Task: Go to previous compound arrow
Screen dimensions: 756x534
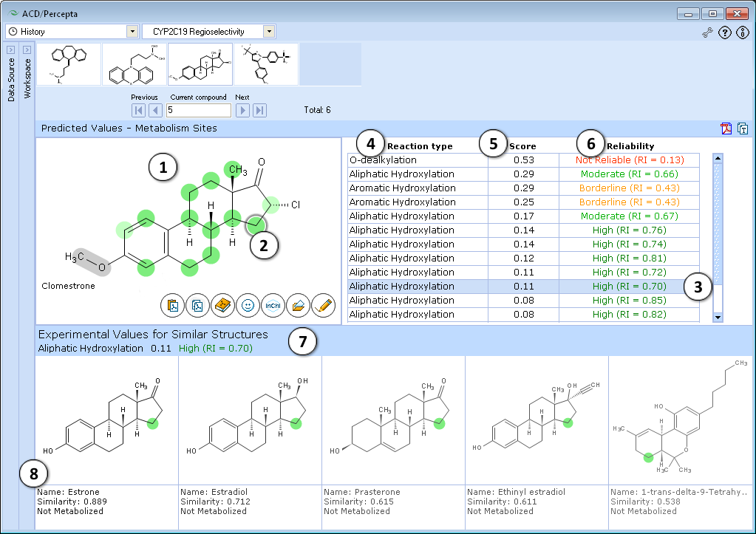Action: pyautogui.click(x=155, y=110)
